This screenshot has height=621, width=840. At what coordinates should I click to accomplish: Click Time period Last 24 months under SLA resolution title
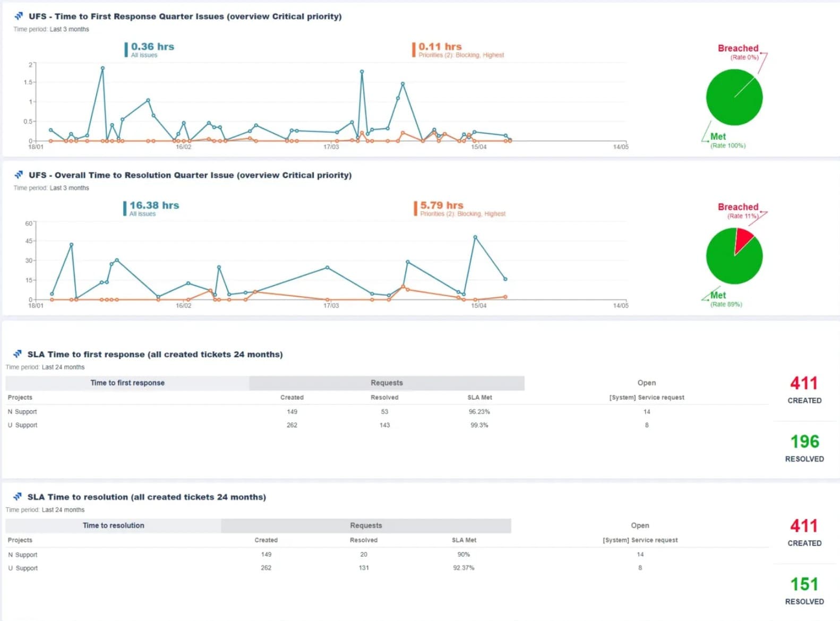coord(45,510)
